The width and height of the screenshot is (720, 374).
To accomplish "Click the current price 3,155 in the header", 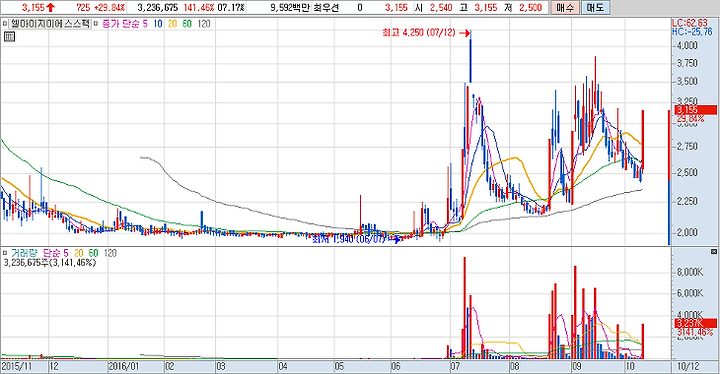I will click(33, 7).
